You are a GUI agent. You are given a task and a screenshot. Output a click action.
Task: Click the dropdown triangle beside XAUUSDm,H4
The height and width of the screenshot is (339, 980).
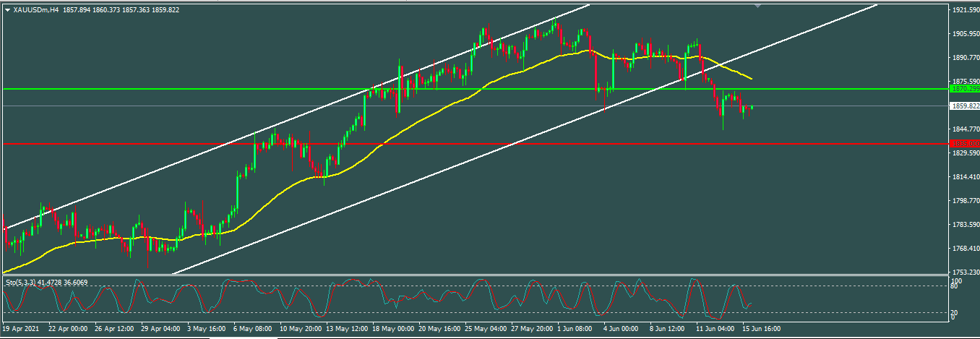7,9
